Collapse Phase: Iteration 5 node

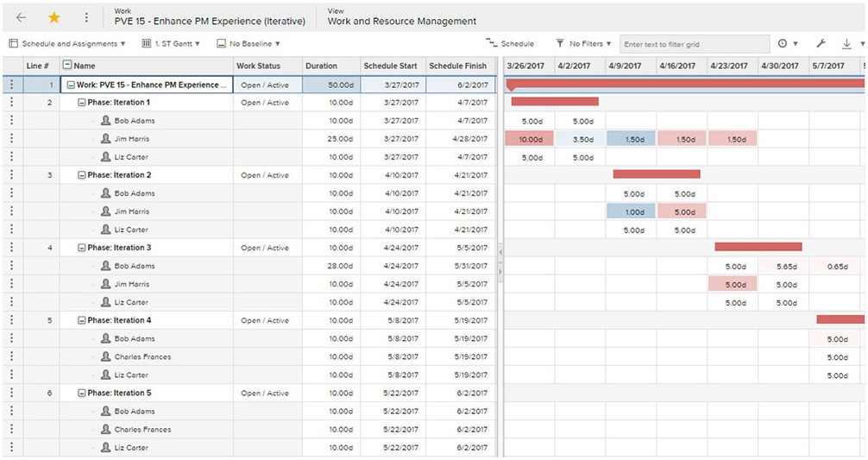coord(81,393)
